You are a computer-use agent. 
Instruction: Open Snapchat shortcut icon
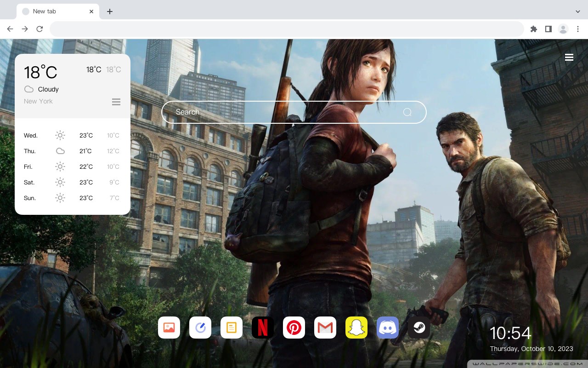[x=356, y=328]
